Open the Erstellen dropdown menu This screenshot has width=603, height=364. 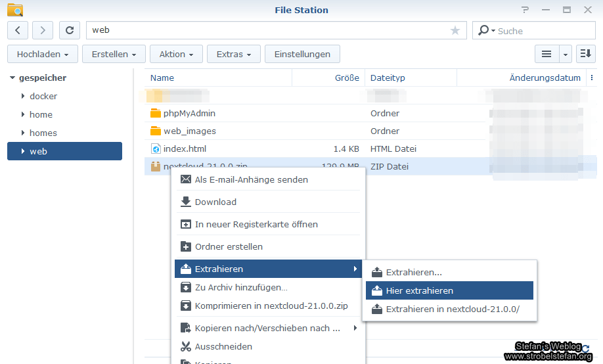click(114, 54)
